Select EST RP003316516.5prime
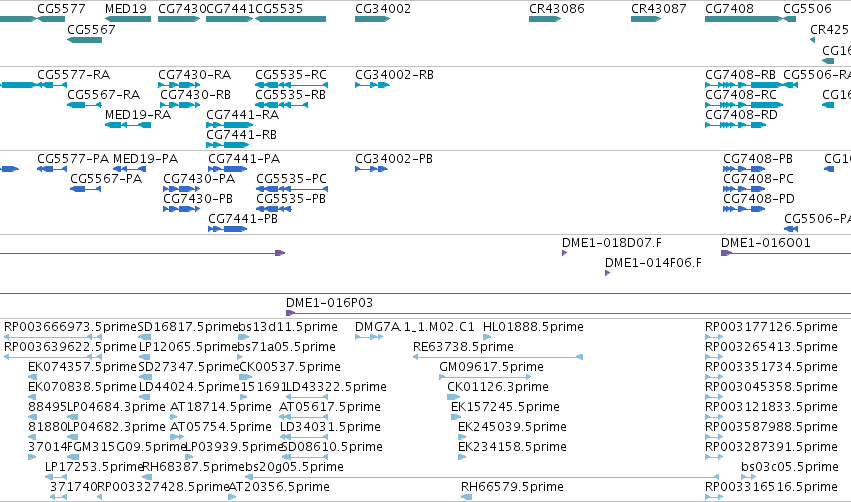Image resolution: width=851 pixels, height=502 pixels. click(714, 497)
